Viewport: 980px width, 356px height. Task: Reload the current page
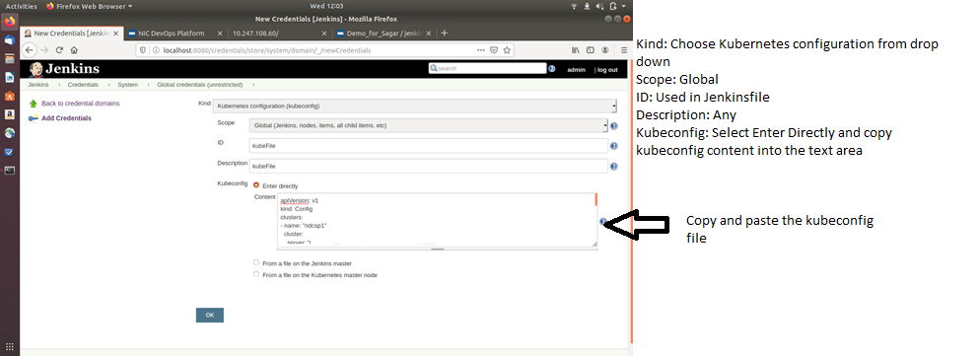[60, 50]
